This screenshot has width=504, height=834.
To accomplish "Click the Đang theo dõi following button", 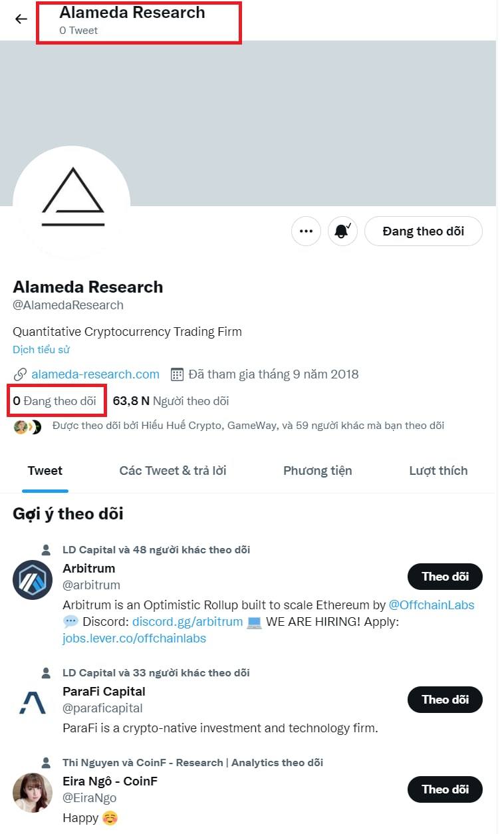I will [x=424, y=231].
